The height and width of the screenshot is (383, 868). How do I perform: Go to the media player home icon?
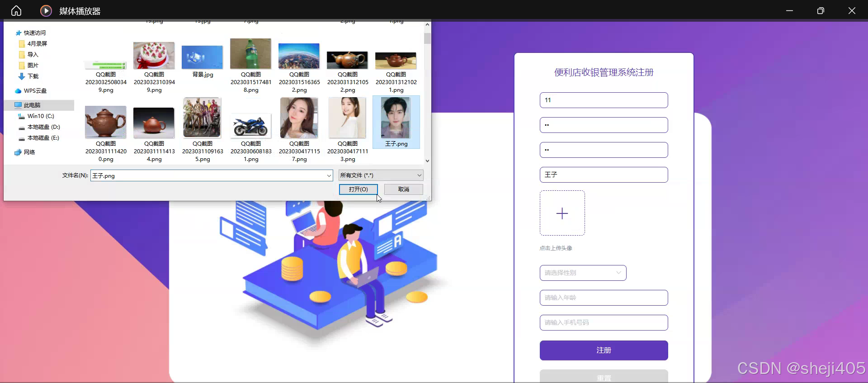tap(16, 11)
